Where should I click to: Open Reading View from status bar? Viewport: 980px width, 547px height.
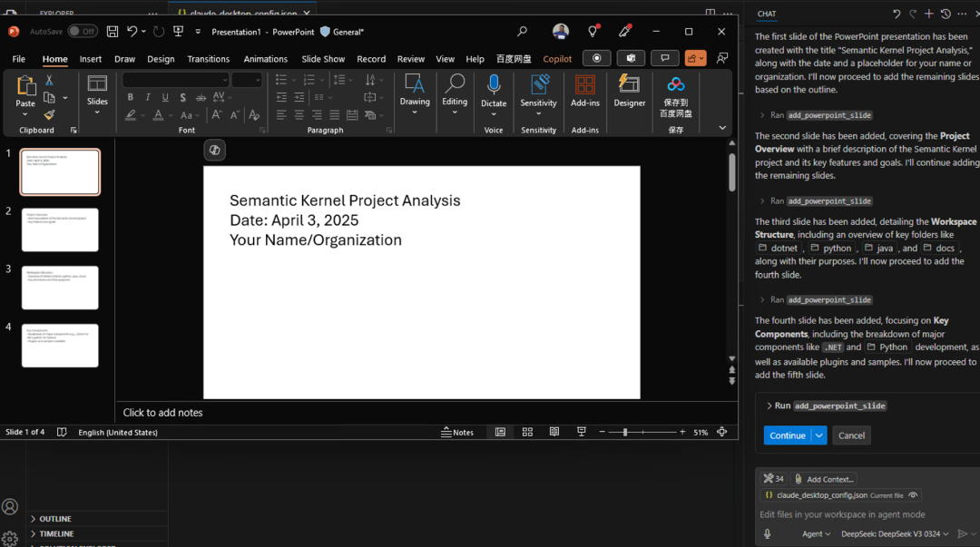pyautogui.click(x=554, y=432)
